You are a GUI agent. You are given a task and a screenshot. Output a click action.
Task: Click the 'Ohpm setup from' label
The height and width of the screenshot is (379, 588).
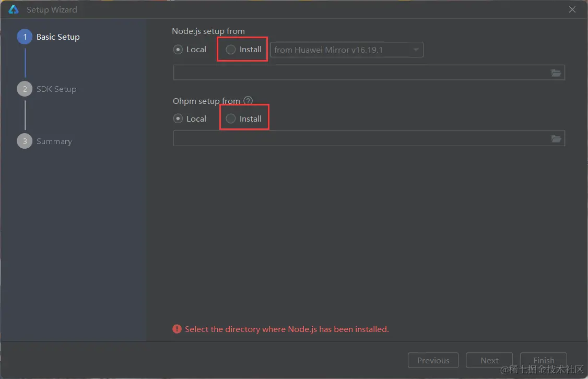click(x=206, y=101)
